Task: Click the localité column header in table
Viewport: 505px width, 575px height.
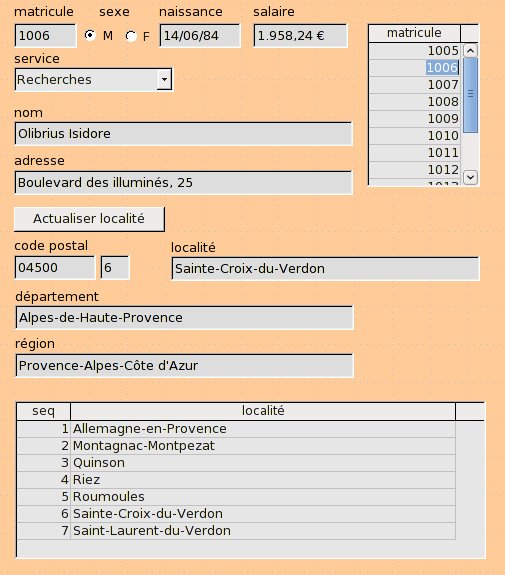Action: pos(263,411)
